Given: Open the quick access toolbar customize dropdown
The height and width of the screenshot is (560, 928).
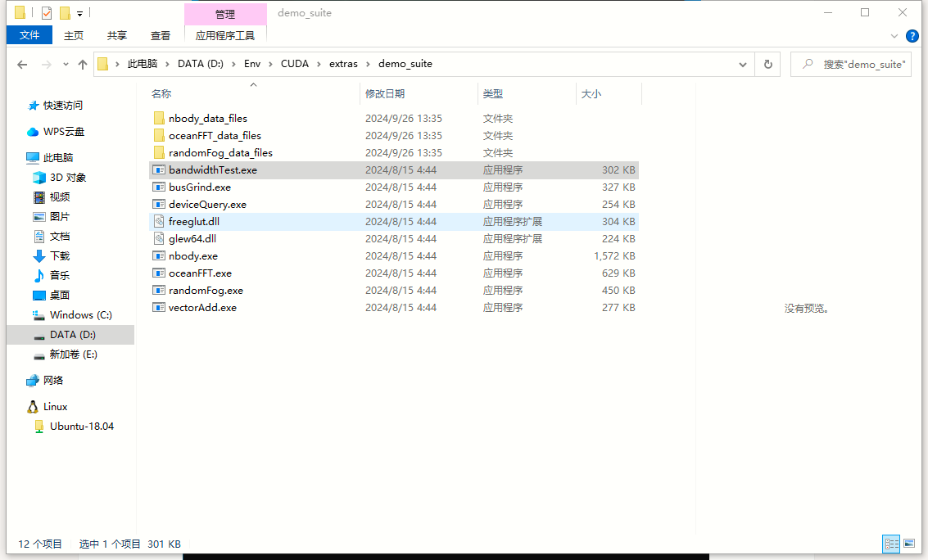Looking at the screenshot, I should pos(79,12).
